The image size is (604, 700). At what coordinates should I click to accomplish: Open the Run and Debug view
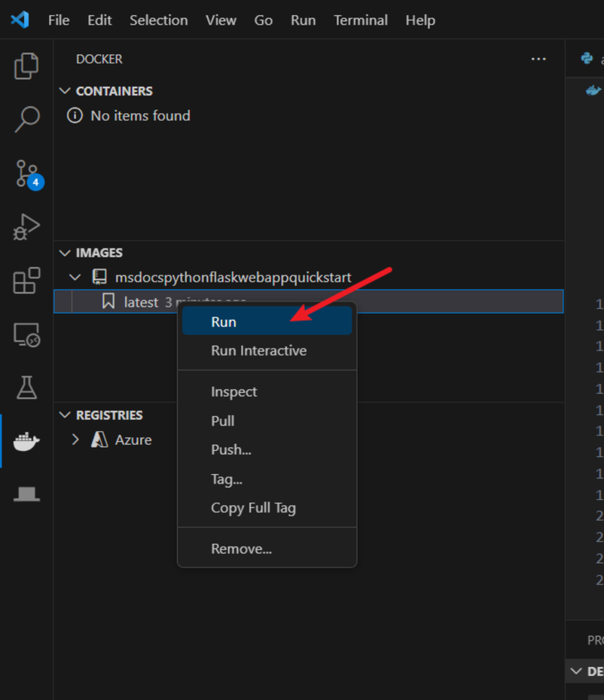[26, 227]
